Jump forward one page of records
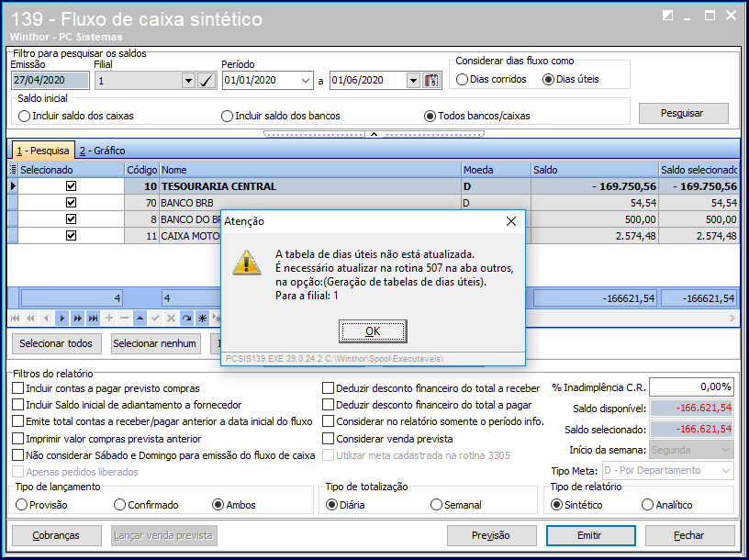 click(x=78, y=319)
